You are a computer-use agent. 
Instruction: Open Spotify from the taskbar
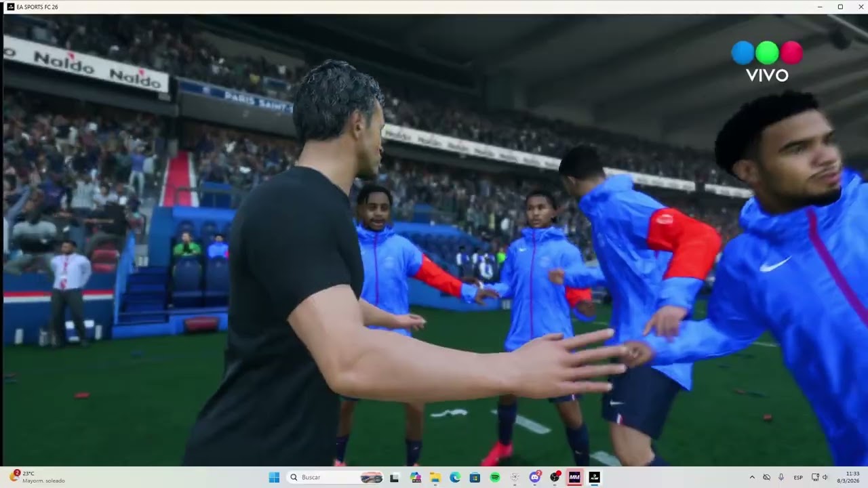(x=495, y=477)
